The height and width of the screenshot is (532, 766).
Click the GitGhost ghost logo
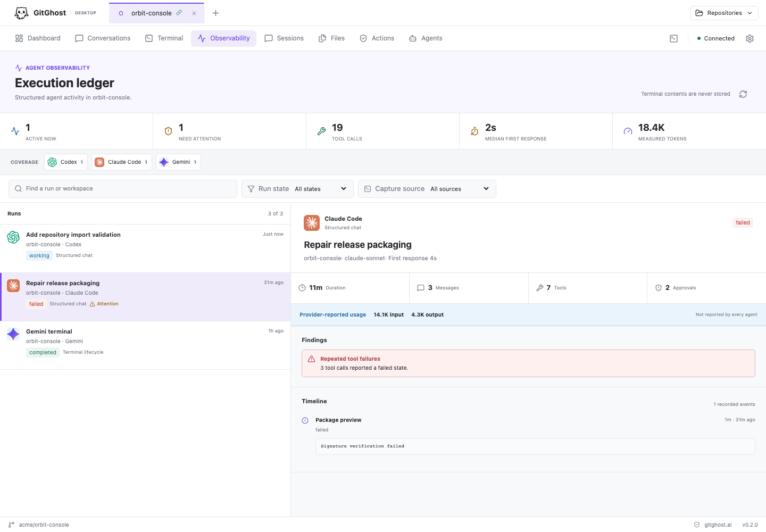[21, 13]
